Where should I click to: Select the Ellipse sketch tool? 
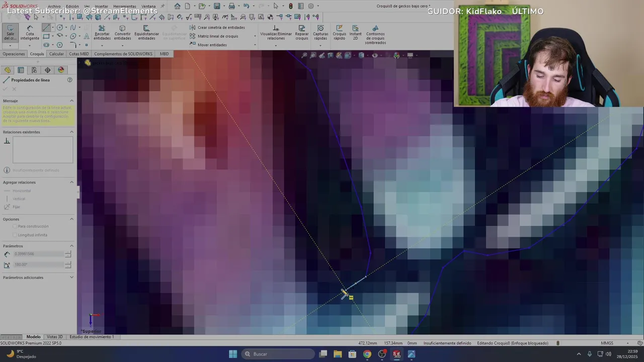73,36
